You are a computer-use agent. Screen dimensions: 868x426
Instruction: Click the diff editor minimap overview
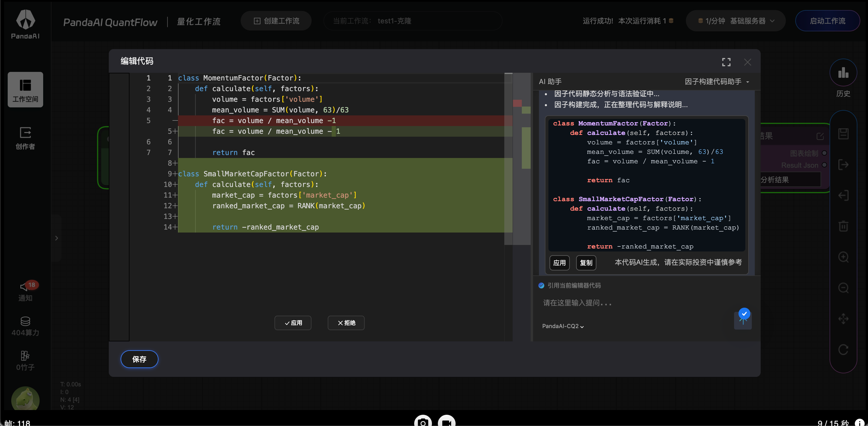[521, 159]
